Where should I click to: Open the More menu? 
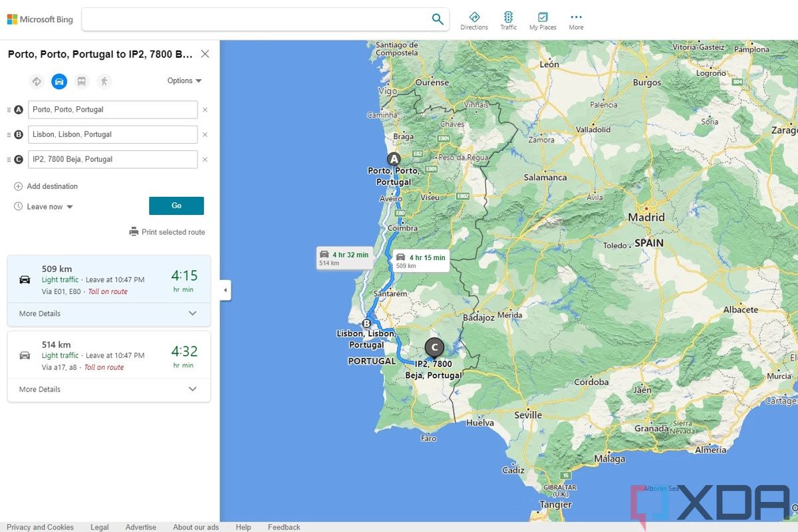[576, 21]
